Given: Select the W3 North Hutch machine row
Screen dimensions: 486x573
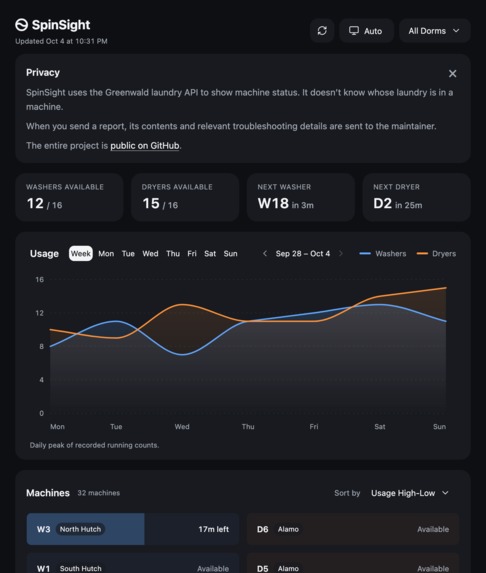Looking at the screenshot, I should (133, 529).
